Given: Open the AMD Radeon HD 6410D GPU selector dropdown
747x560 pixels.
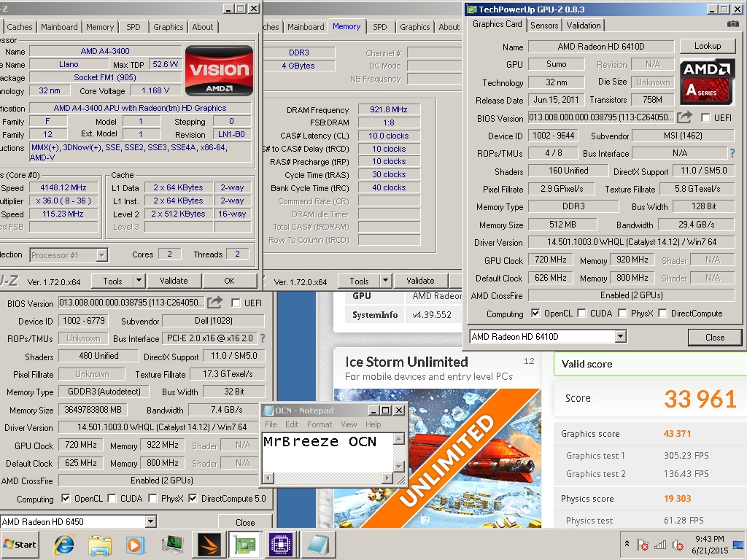Looking at the screenshot, I should click(620, 337).
